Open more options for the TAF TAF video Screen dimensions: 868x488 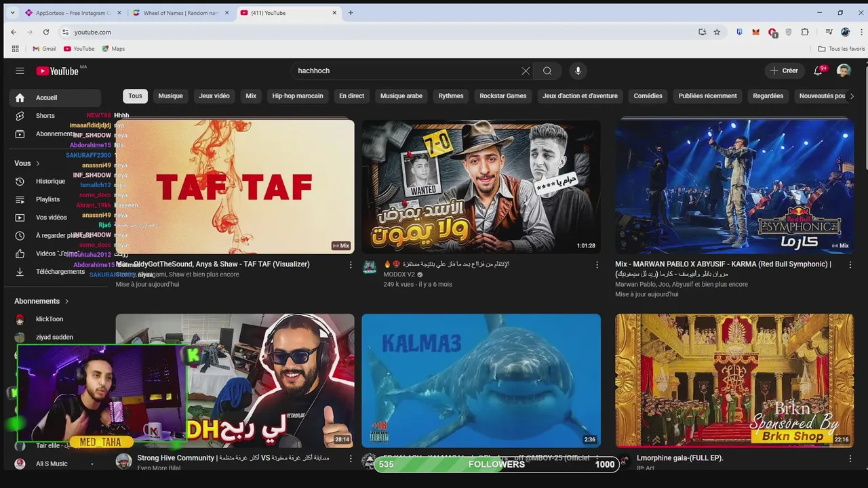351,264
